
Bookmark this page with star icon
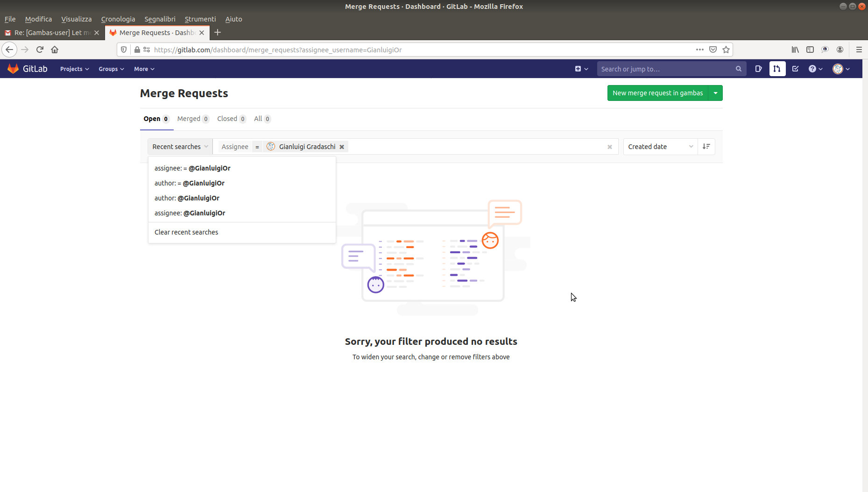tap(726, 50)
